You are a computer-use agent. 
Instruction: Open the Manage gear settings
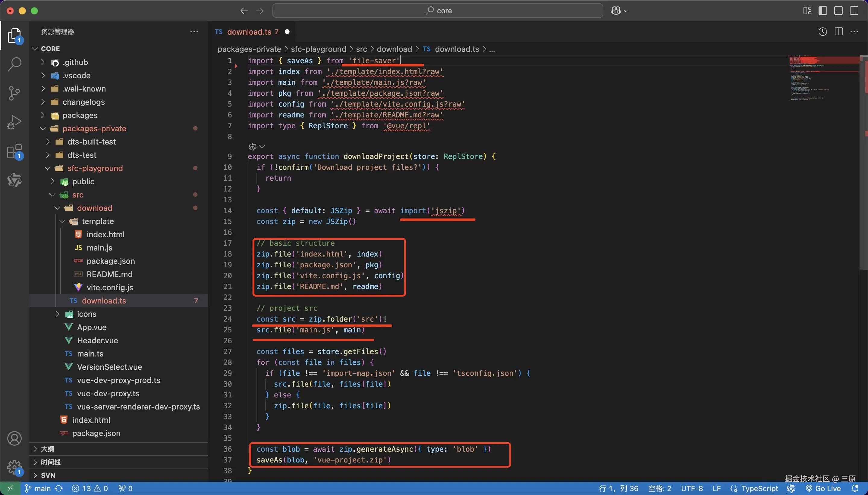tap(14, 467)
